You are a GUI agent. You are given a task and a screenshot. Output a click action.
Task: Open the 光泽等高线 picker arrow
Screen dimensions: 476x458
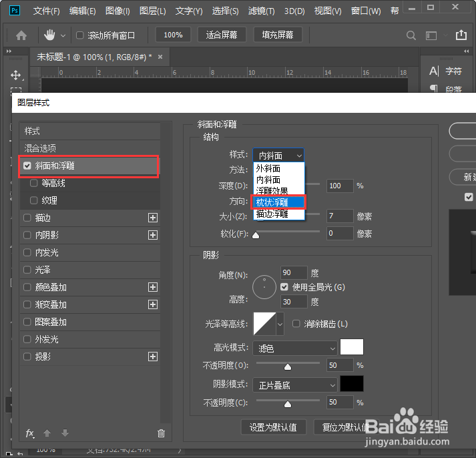coord(280,324)
